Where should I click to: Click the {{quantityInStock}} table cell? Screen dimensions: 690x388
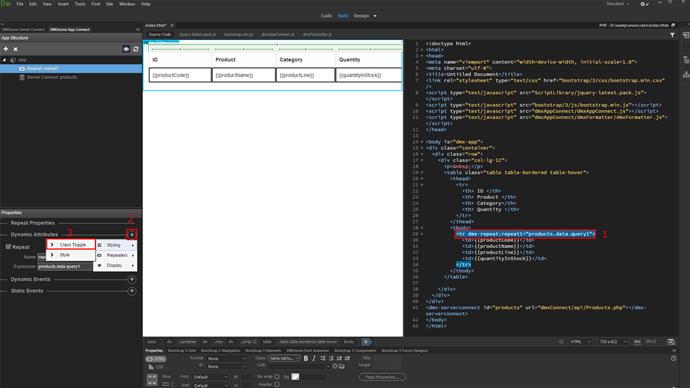point(369,75)
